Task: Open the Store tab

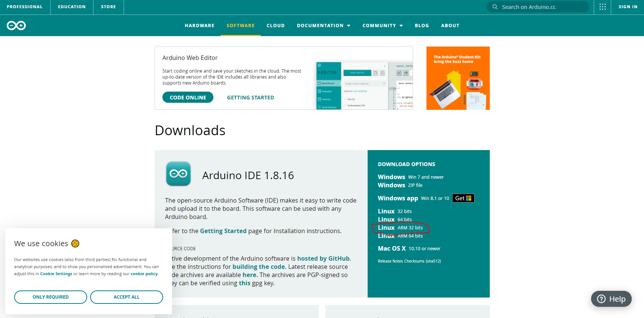Action: coord(108,7)
